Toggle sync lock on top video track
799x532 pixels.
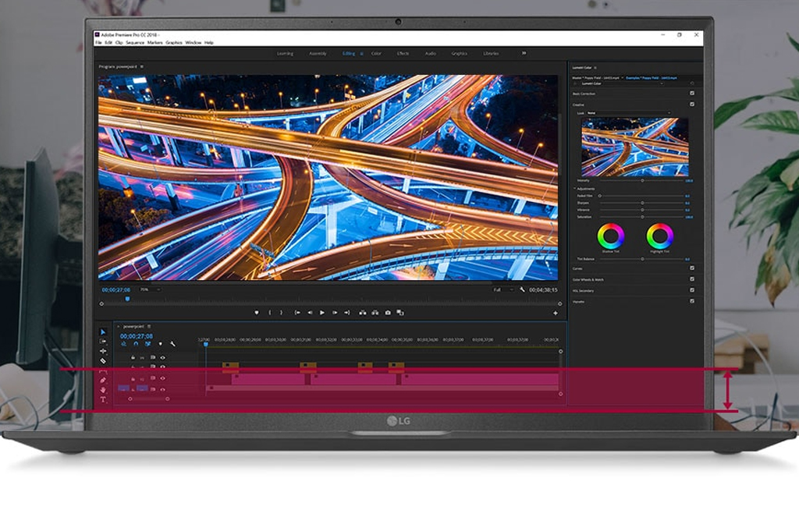click(x=152, y=358)
